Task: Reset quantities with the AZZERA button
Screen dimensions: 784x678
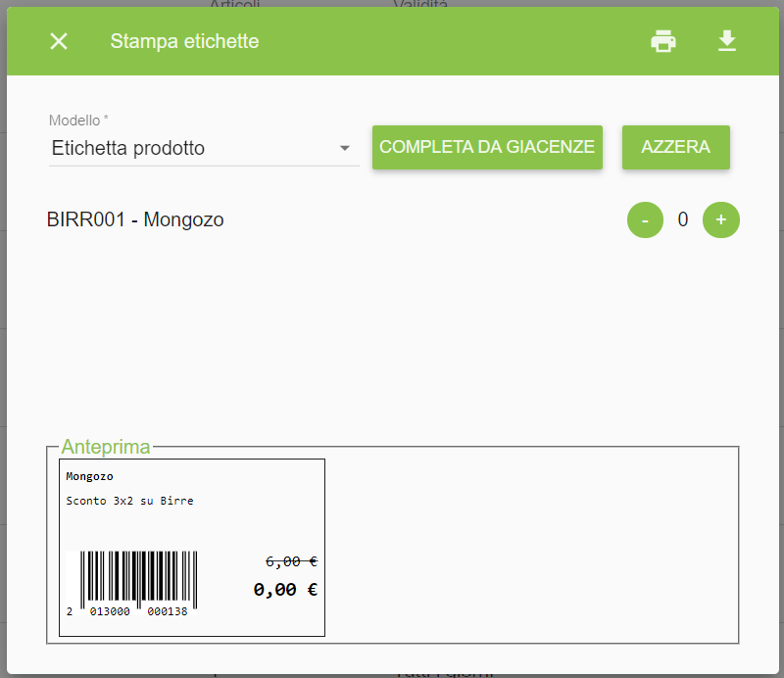Action: (x=675, y=147)
